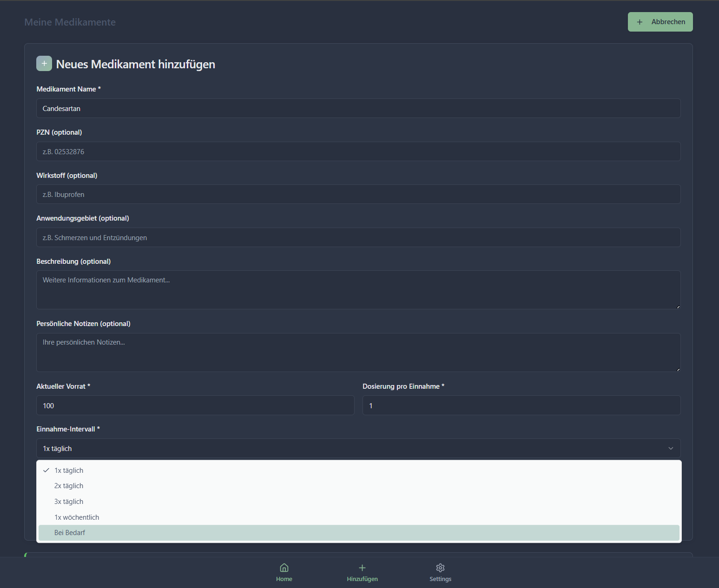Click the Meine Medikamente page title
The height and width of the screenshot is (588, 719).
70,22
